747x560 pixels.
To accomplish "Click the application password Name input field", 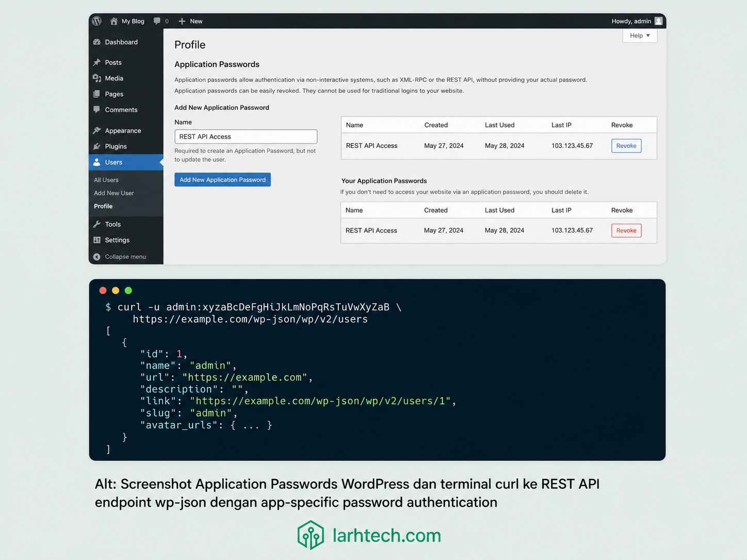I will [246, 137].
